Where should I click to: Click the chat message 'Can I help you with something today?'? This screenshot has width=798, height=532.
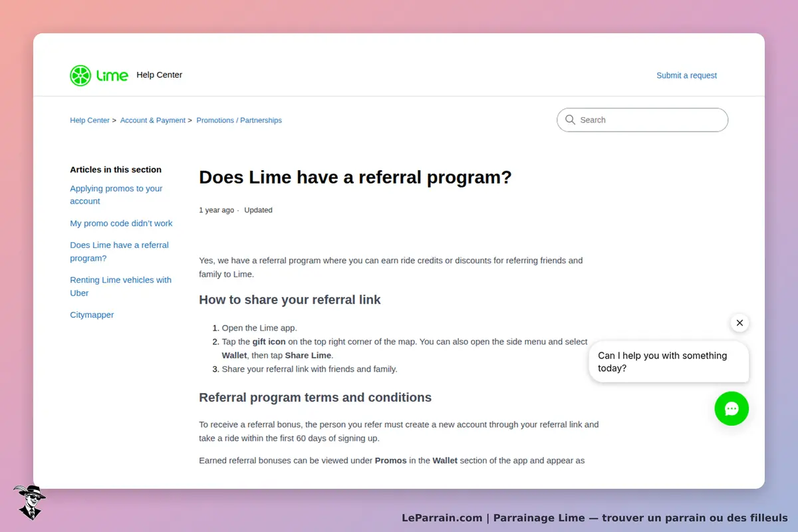pyautogui.click(x=669, y=362)
